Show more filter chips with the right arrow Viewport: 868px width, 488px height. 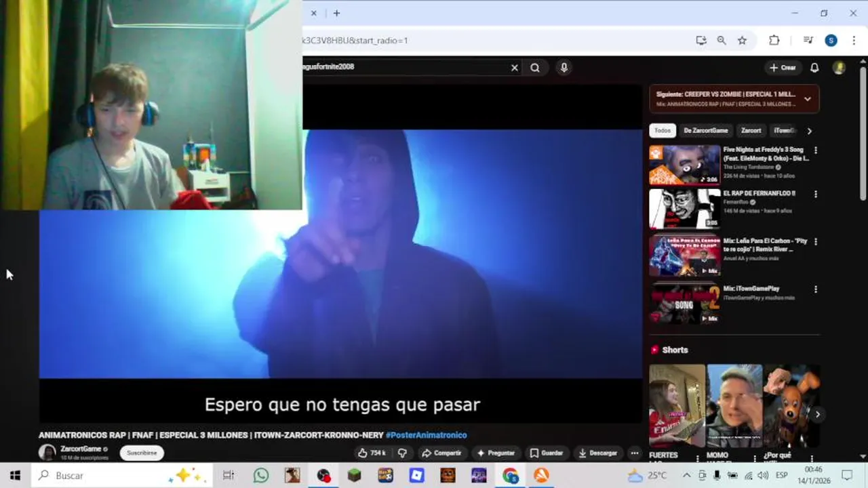coord(809,131)
